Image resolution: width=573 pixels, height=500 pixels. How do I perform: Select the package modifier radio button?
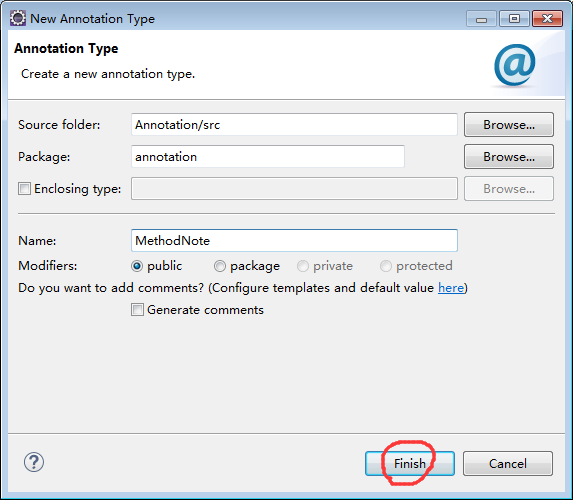point(220,266)
